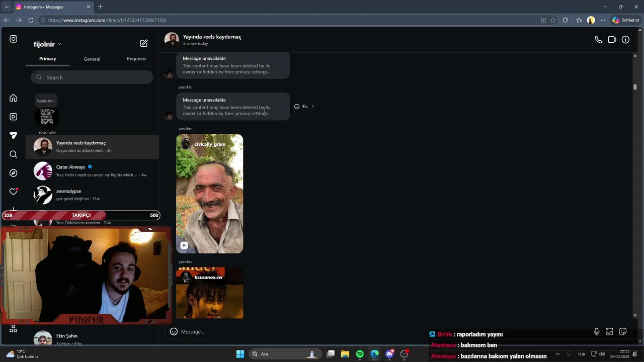Attach a photo or video
The width and height of the screenshot is (644, 362).
pos(609,331)
